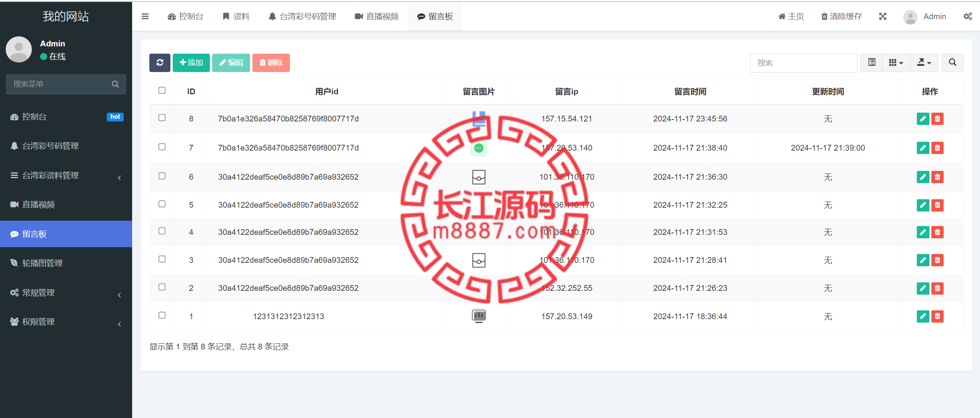This screenshot has width=980, height=418.
Task: Focus the table 搜索 input field
Action: point(803,63)
